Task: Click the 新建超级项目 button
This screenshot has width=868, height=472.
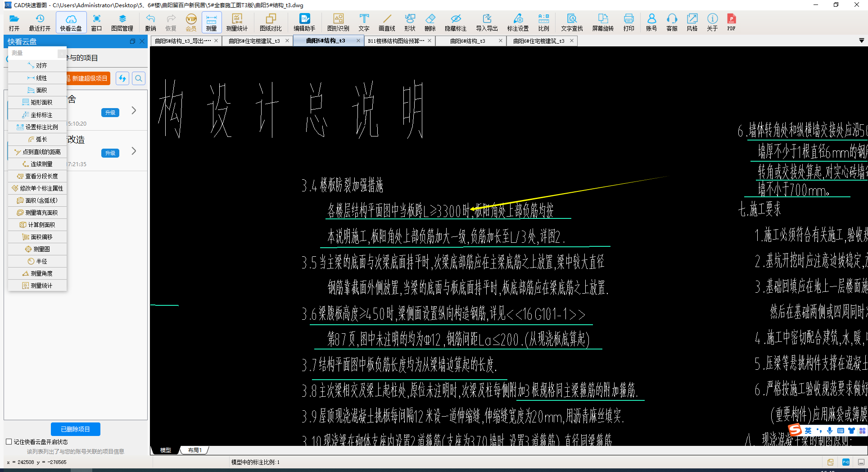Action: [87, 78]
